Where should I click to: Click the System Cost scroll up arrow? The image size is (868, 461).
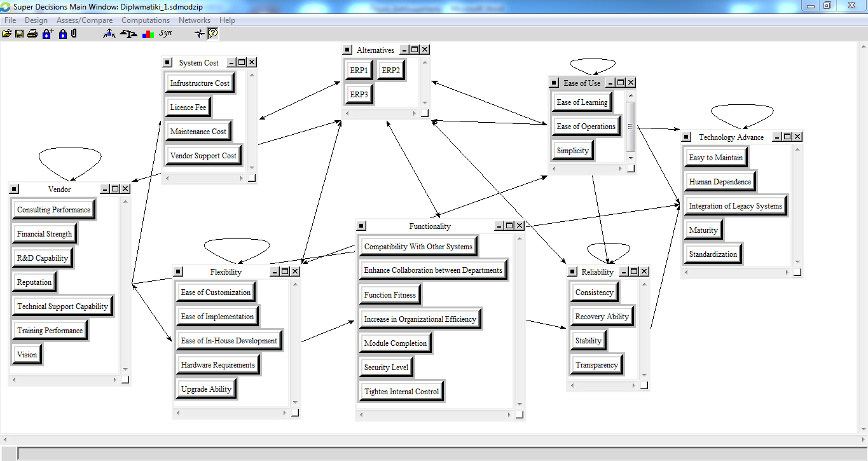(x=252, y=74)
